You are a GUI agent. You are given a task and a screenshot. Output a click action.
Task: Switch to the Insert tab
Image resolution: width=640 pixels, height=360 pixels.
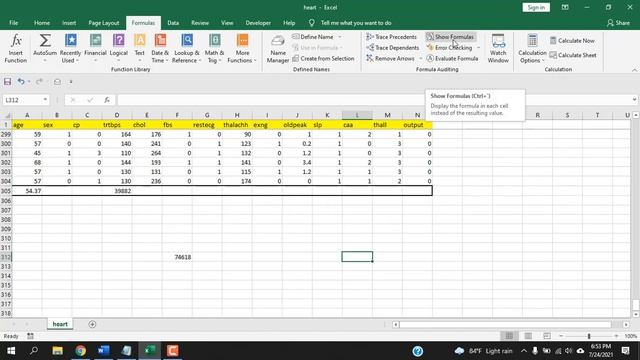pyautogui.click(x=69, y=23)
